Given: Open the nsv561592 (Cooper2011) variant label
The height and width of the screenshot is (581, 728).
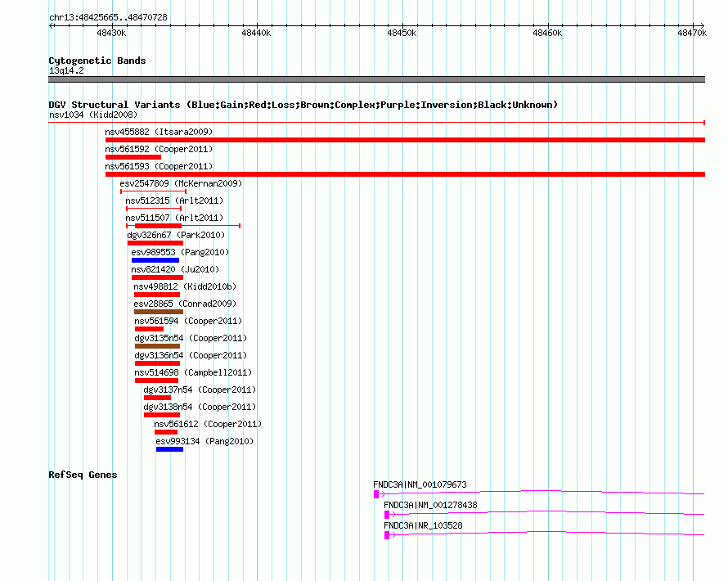Looking at the screenshot, I should (159, 149).
